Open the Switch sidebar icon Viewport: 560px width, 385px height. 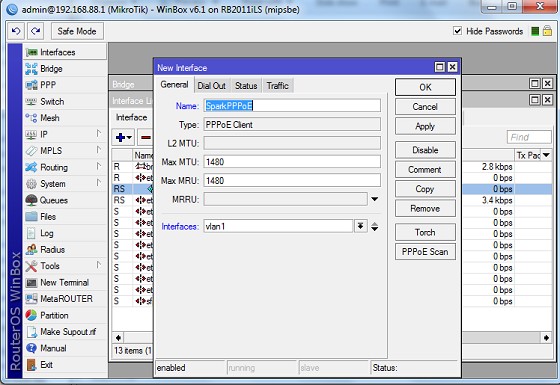(31, 101)
